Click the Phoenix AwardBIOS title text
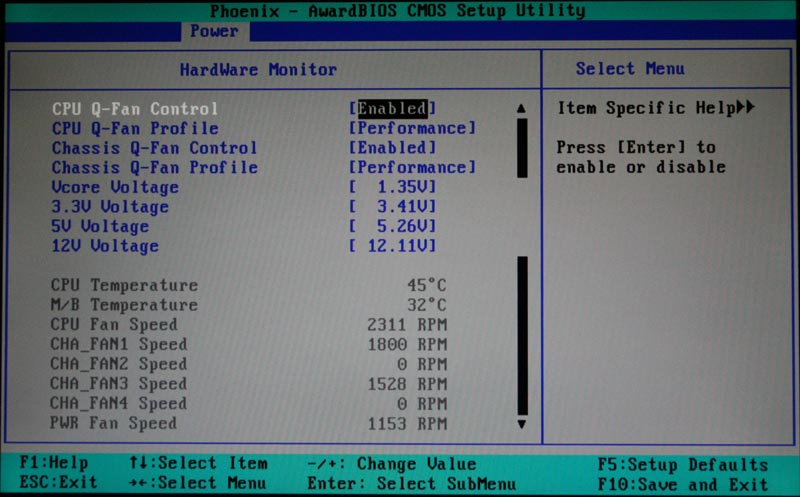 point(397,11)
